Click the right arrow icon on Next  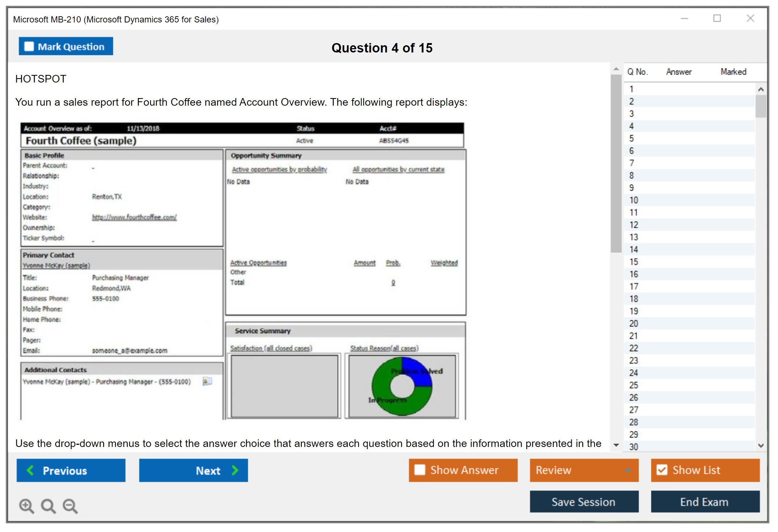pyautogui.click(x=235, y=470)
